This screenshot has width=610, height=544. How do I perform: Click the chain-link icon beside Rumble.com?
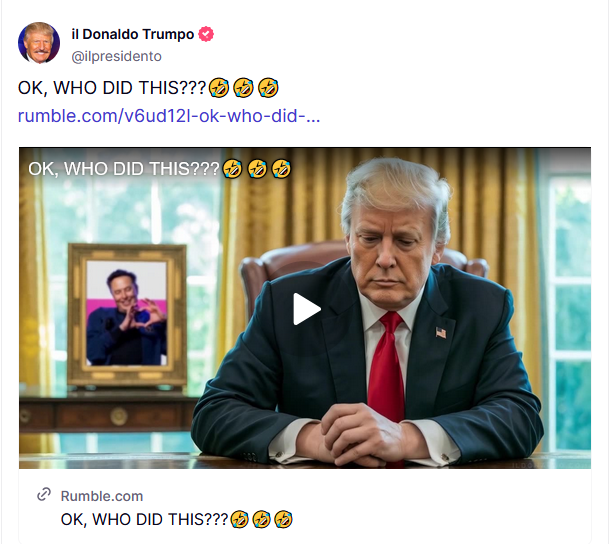(44, 495)
